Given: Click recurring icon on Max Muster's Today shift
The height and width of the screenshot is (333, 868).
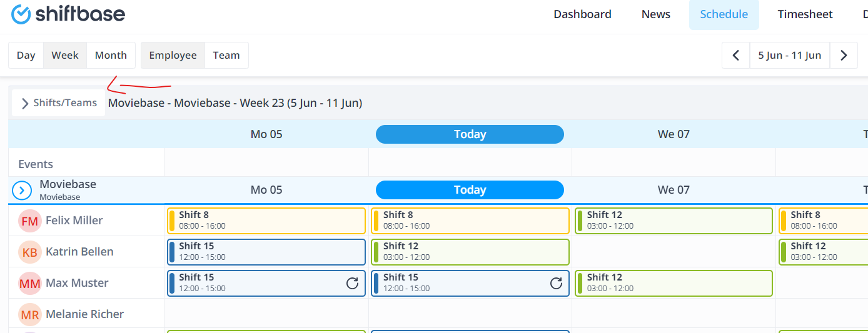Looking at the screenshot, I should tap(556, 283).
